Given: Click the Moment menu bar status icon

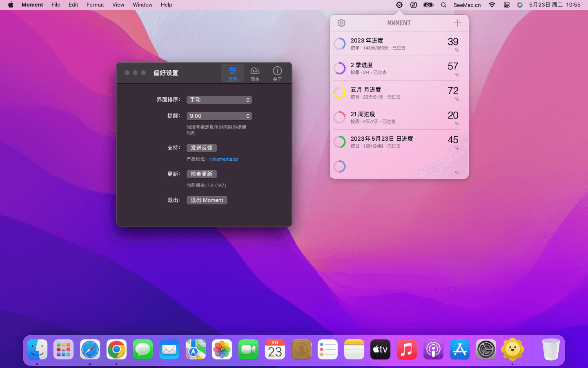Looking at the screenshot, I should 399,5.
